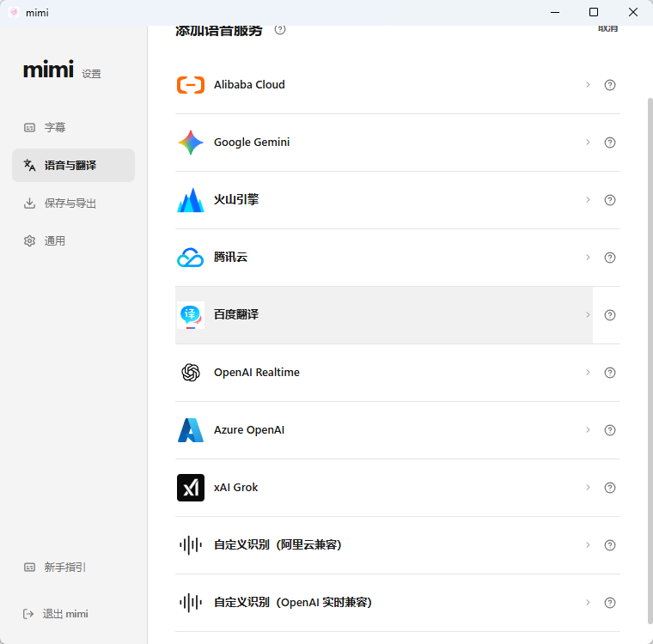Expand xAI Grok chevron arrow

click(588, 487)
